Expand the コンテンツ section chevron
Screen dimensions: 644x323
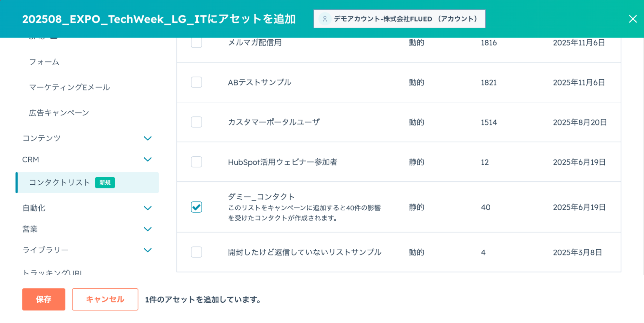(x=148, y=138)
